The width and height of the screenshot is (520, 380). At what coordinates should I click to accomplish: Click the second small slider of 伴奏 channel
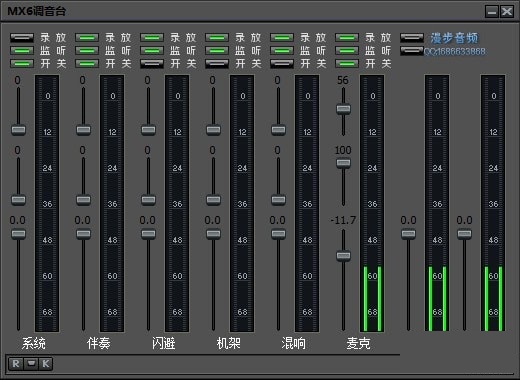[83, 200]
